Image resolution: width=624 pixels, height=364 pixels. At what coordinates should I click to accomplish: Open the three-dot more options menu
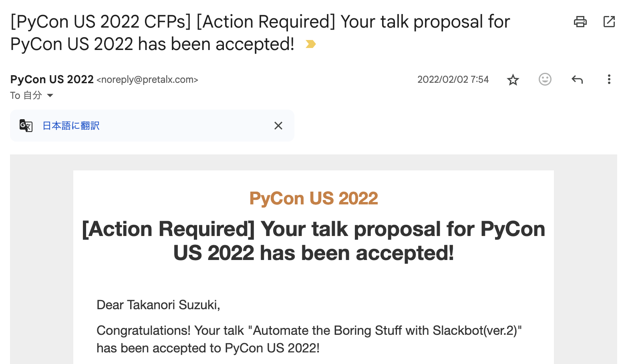point(609,80)
